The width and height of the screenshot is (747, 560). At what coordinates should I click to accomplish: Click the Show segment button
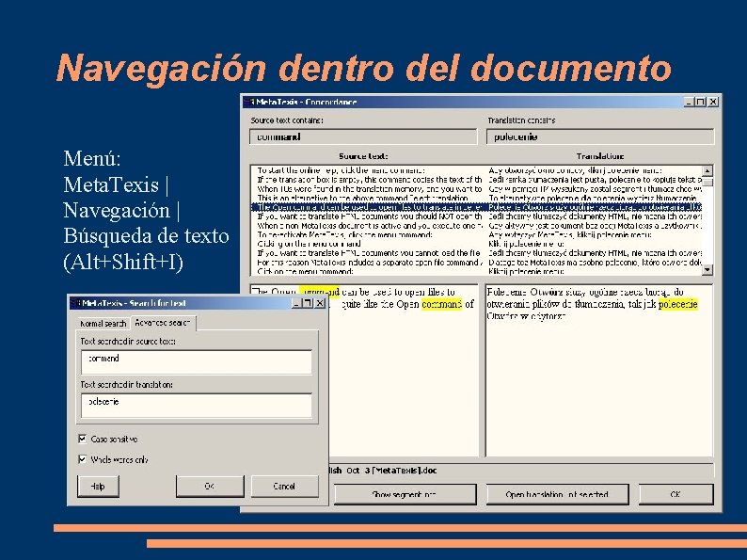[x=405, y=495]
